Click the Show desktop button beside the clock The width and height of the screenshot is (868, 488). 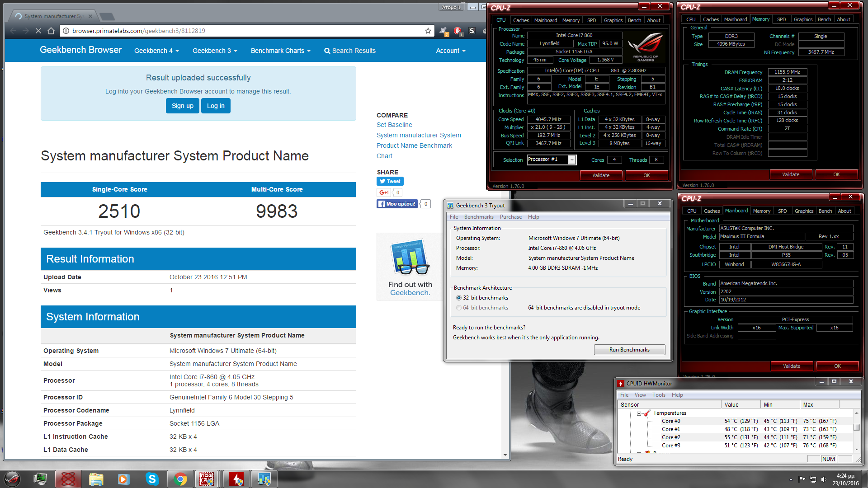tap(864, 479)
